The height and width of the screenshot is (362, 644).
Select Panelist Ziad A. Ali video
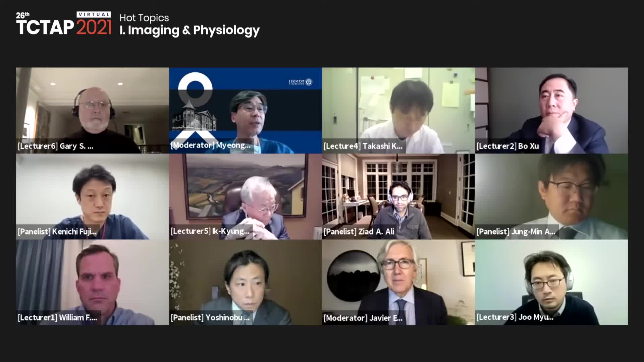click(398, 196)
